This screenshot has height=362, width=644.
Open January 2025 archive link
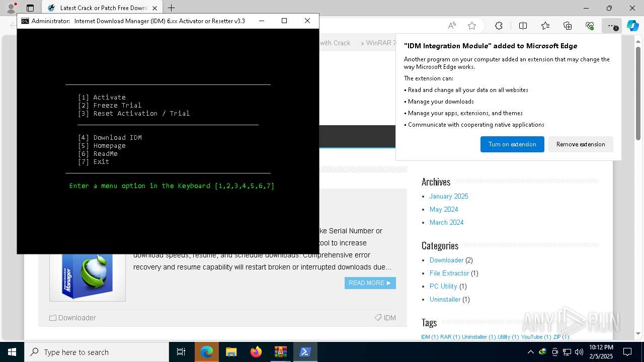(x=449, y=196)
